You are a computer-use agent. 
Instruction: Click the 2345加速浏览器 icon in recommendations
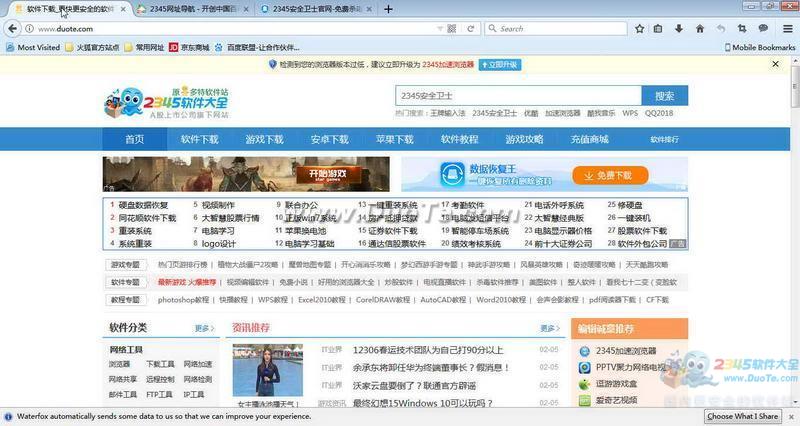[585, 351]
